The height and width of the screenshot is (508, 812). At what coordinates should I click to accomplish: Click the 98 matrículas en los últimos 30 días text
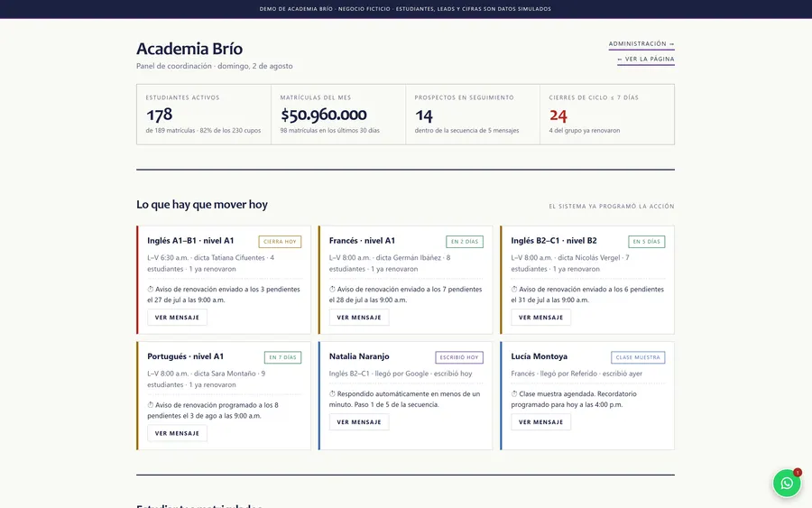pyautogui.click(x=330, y=131)
